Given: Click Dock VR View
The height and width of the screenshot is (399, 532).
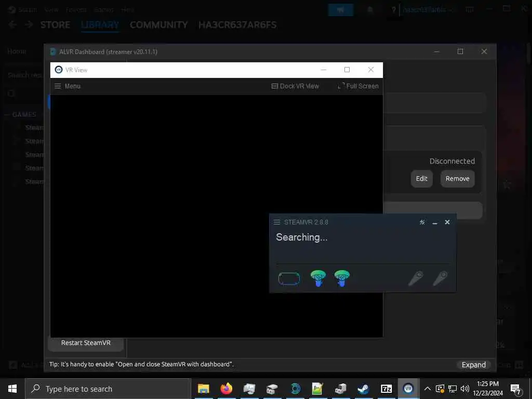Looking at the screenshot, I should click(x=295, y=86).
